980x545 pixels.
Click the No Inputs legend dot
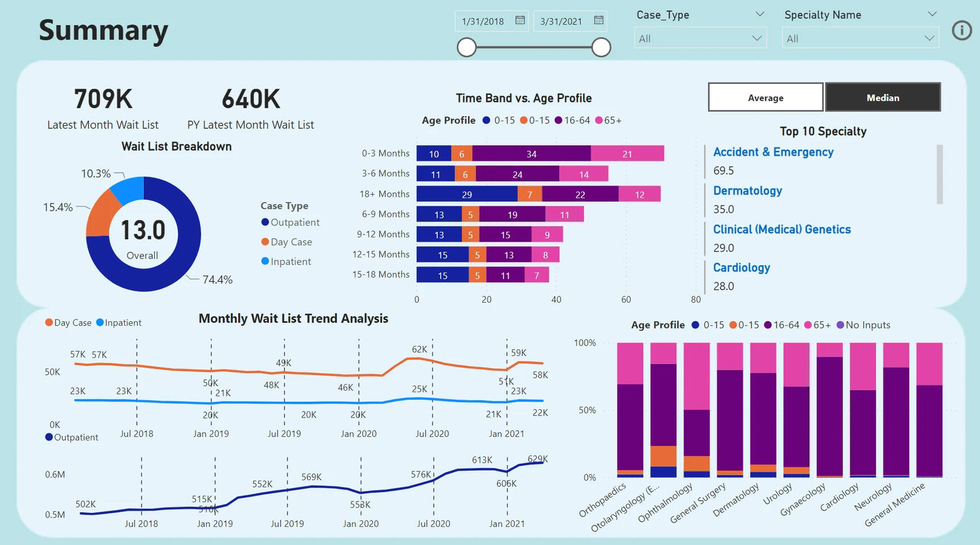(x=840, y=325)
